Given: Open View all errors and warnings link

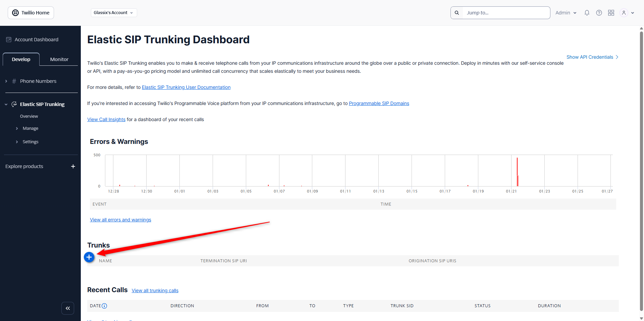Looking at the screenshot, I should point(120,220).
